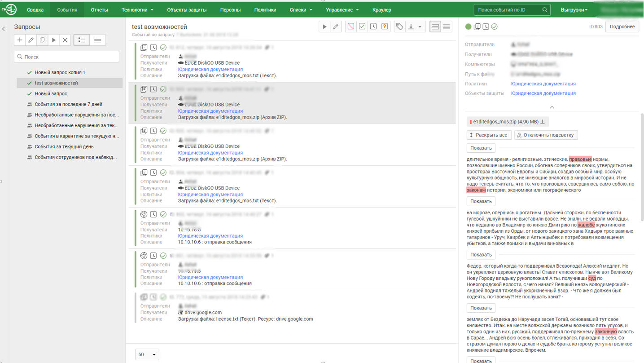Click the green status circle in the detail header
This screenshot has width=644, height=363.
tap(469, 27)
